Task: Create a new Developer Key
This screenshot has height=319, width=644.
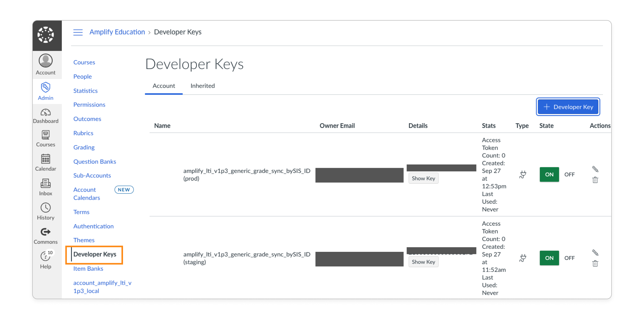Action: pos(568,107)
